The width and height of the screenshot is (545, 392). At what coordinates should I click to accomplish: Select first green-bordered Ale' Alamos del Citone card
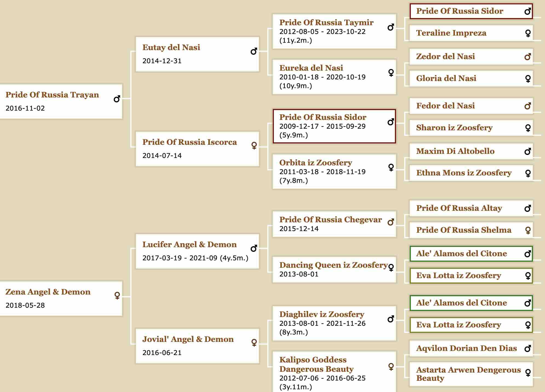coord(471,253)
